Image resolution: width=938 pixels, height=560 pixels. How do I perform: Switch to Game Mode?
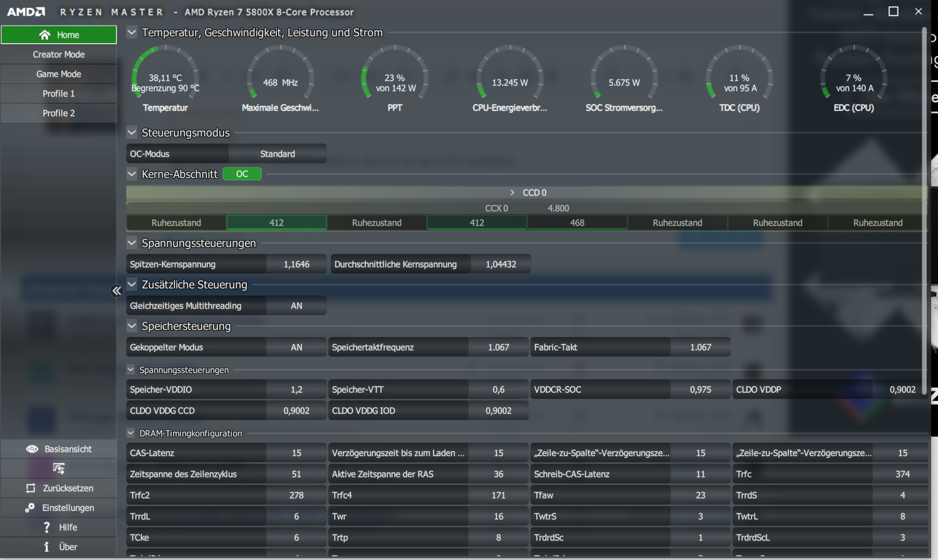(x=59, y=74)
